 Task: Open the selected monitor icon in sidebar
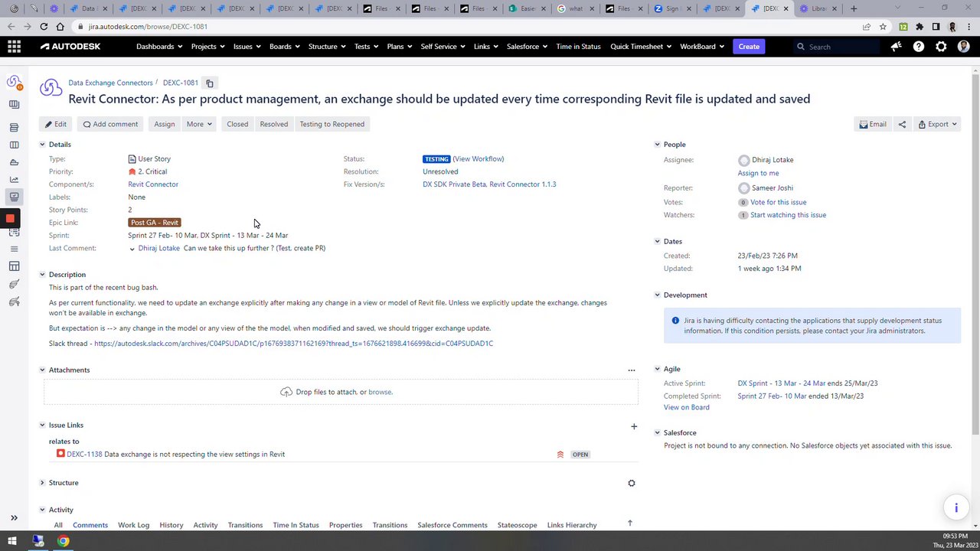coord(14,197)
